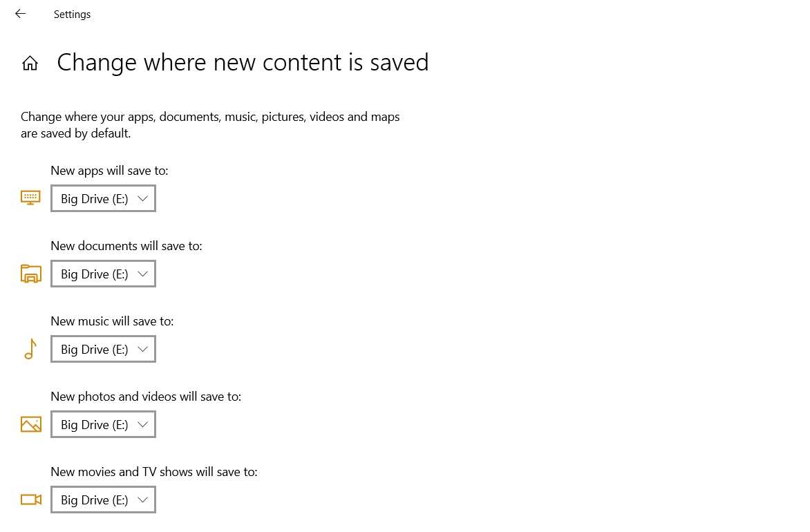Click the apps keyboard-monitor icon

(x=30, y=198)
